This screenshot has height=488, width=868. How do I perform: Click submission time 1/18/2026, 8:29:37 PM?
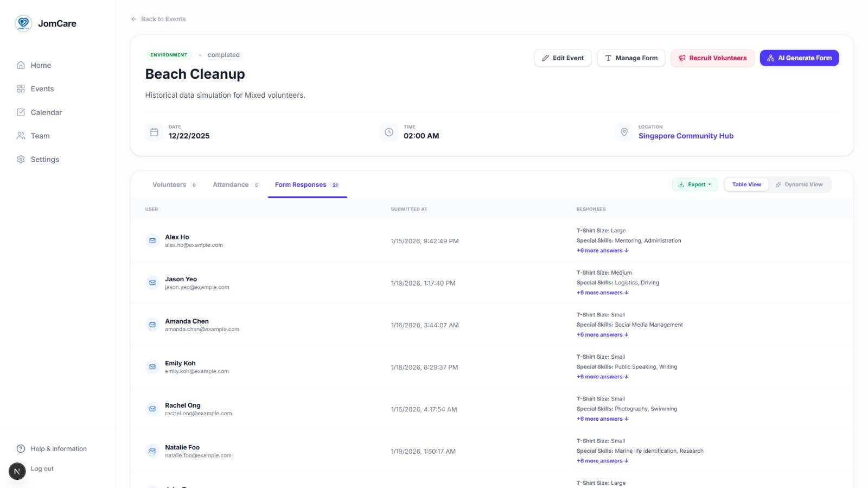pyautogui.click(x=424, y=367)
